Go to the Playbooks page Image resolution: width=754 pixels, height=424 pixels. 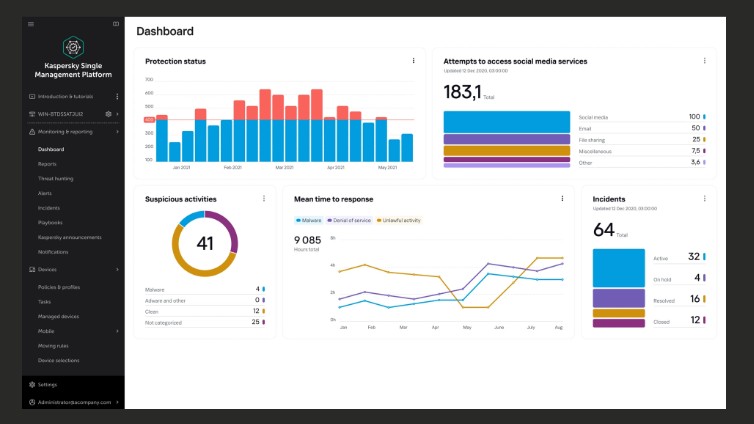coord(50,222)
